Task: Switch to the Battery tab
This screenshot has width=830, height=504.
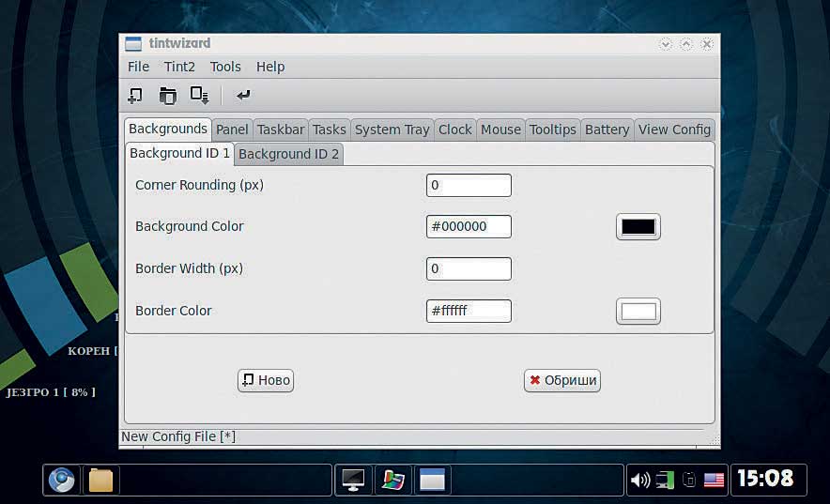Action: 607,130
